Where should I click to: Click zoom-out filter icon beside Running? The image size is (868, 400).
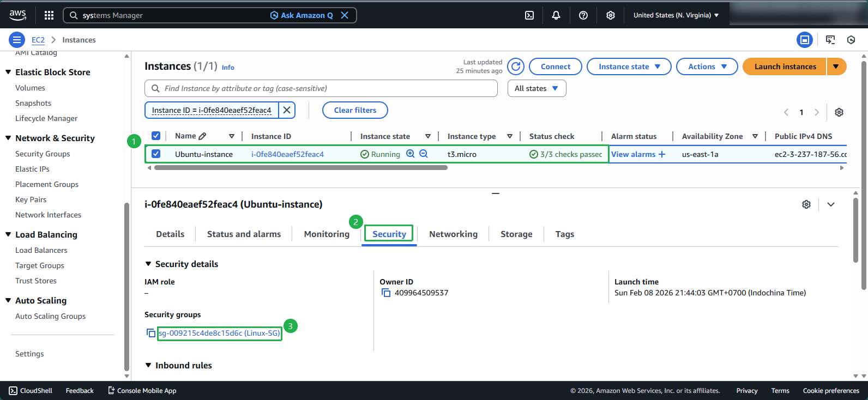click(424, 154)
